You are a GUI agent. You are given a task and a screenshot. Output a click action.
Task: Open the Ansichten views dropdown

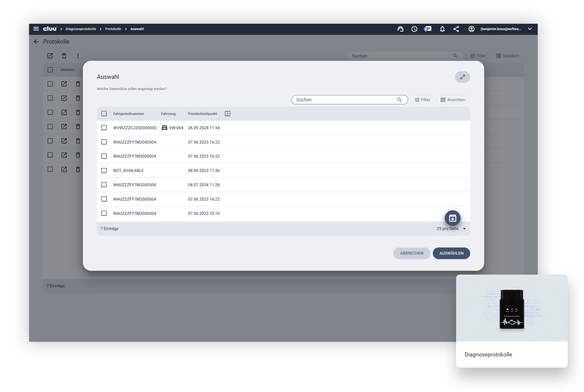pos(452,100)
